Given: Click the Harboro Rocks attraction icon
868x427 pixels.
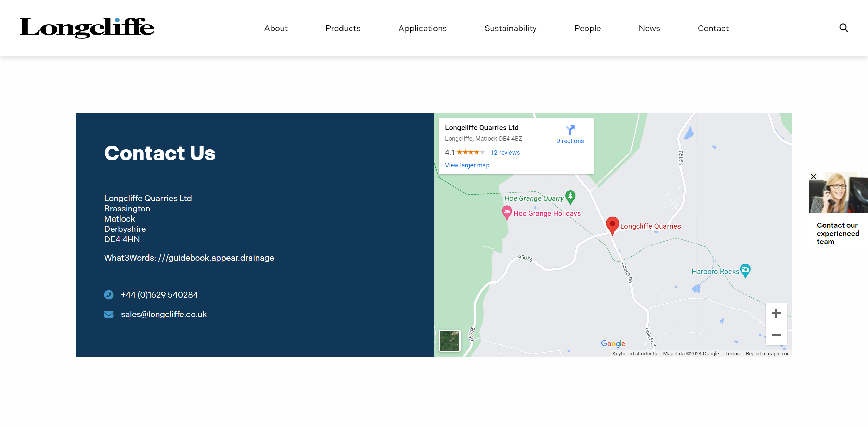Looking at the screenshot, I should pyautogui.click(x=746, y=270).
